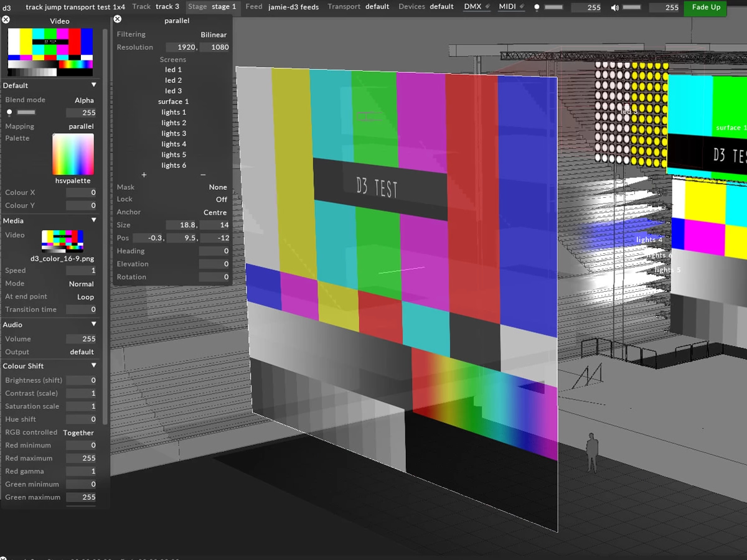
Task: Close the parallel mapping panel
Action: point(117,19)
